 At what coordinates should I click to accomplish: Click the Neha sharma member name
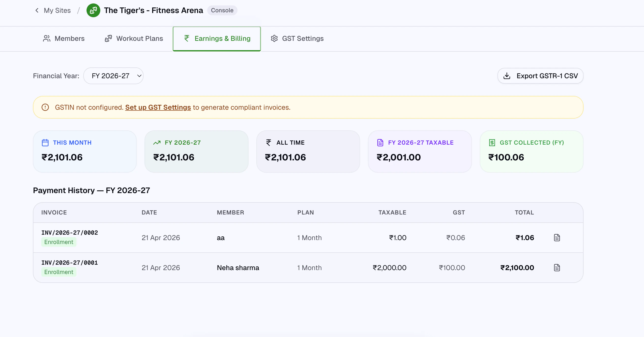tap(238, 267)
